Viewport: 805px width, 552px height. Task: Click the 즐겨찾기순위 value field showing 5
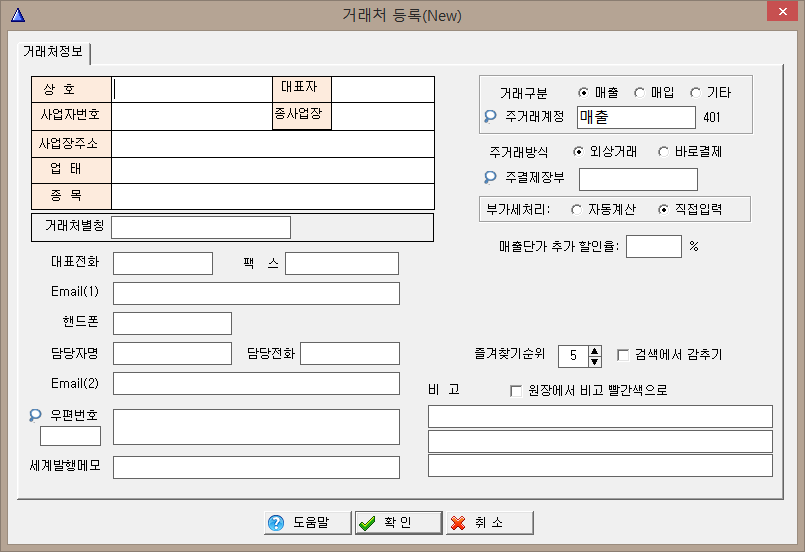pyautogui.click(x=573, y=356)
